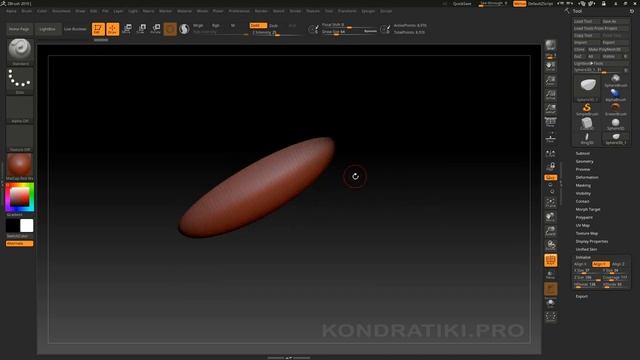640x360 pixels.
Task: Select the AlphaBrush tool thumbnail
Action: coord(616,95)
